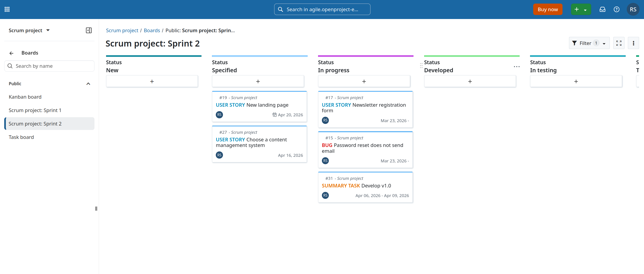Viewport: 644px width, 274px height.
Task: Open the green create dropdown
Action: click(581, 9)
